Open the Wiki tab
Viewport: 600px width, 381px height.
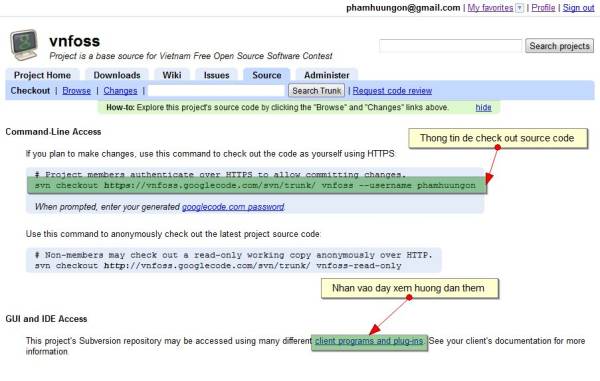click(172, 75)
